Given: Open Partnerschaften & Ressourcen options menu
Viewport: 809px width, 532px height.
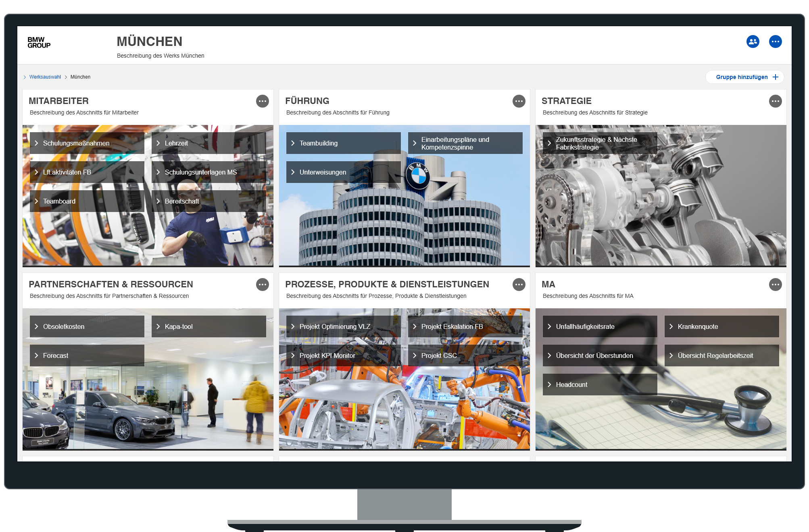Looking at the screenshot, I should point(263,285).
